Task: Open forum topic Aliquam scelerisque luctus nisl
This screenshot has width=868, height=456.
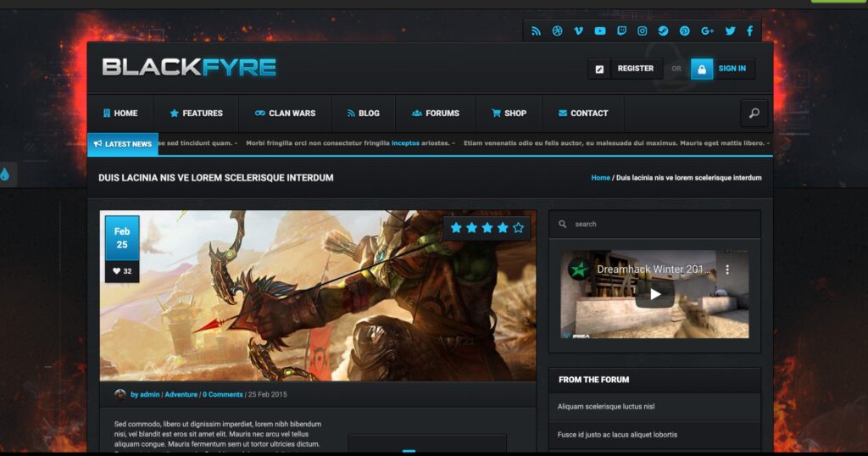Action: pos(605,407)
